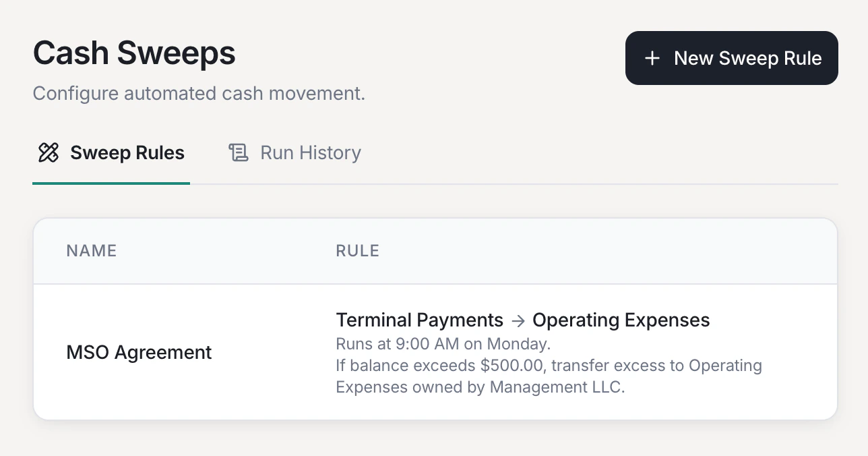The width and height of the screenshot is (868, 456).
Task: Click the arrow between Terminal Payments and Operating Expenses
Action: [x=518, y=321]
